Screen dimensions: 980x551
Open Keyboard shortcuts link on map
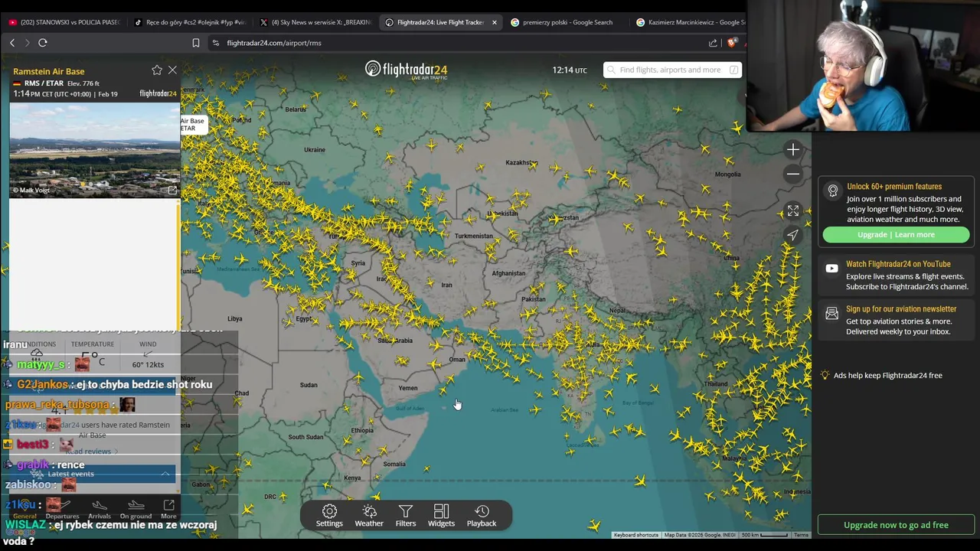tap(635, 535)
